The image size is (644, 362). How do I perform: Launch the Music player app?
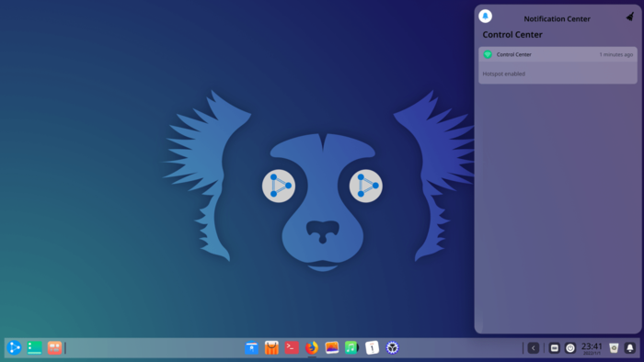click(351, 347)
